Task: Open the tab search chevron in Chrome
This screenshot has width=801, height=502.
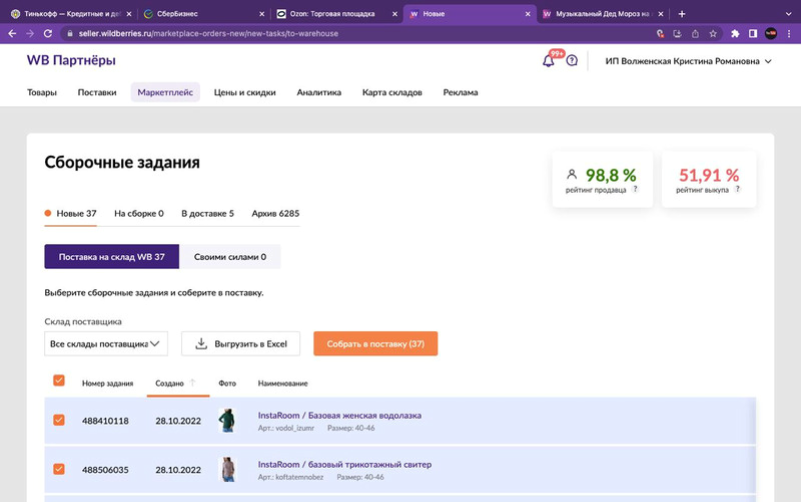Action: click(x=789, y=14)
